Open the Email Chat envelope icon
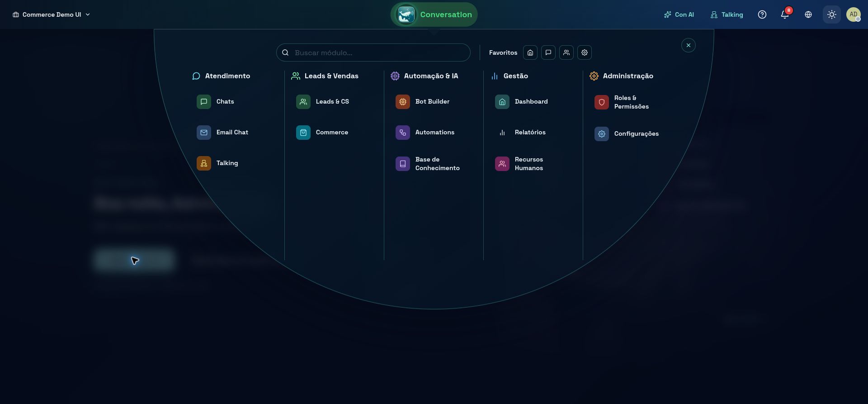The image size is (868, 404). click(204, 133)
